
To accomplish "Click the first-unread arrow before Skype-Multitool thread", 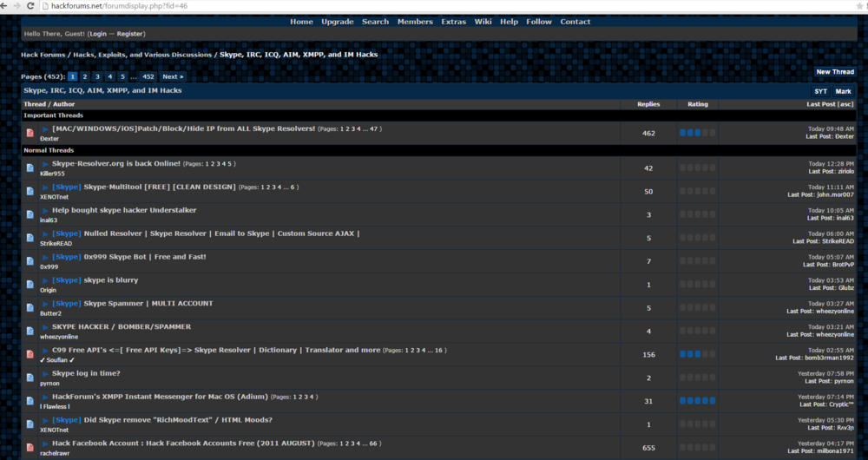I will point(45,187).
